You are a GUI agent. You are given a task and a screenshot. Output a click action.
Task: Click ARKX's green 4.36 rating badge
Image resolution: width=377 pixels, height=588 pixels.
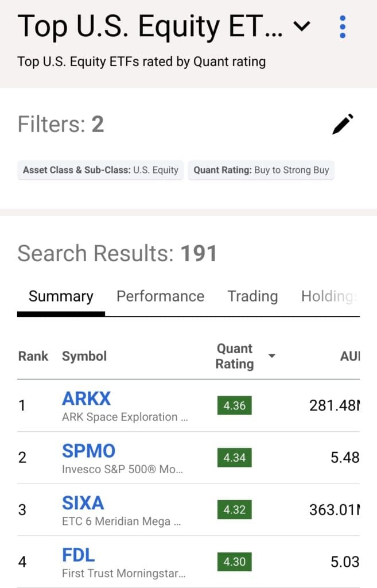pos(234,404)
